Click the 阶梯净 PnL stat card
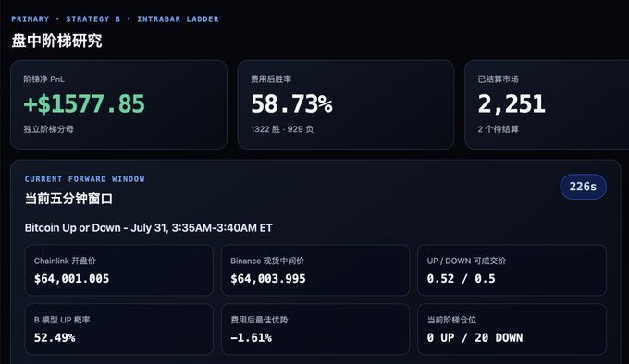This screenshot has height=364, width=629. click(x=118, y=105)
